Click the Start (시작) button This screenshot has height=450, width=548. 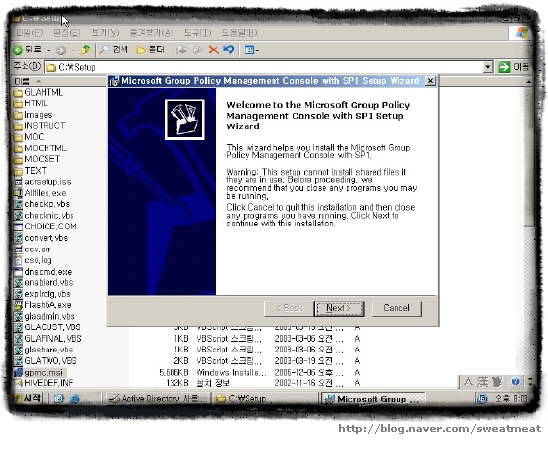pyautogui.click(x=27, y=398)
